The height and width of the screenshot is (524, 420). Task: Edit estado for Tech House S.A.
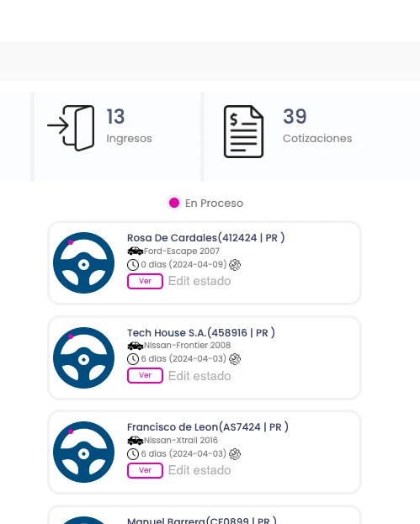point(199,376)
